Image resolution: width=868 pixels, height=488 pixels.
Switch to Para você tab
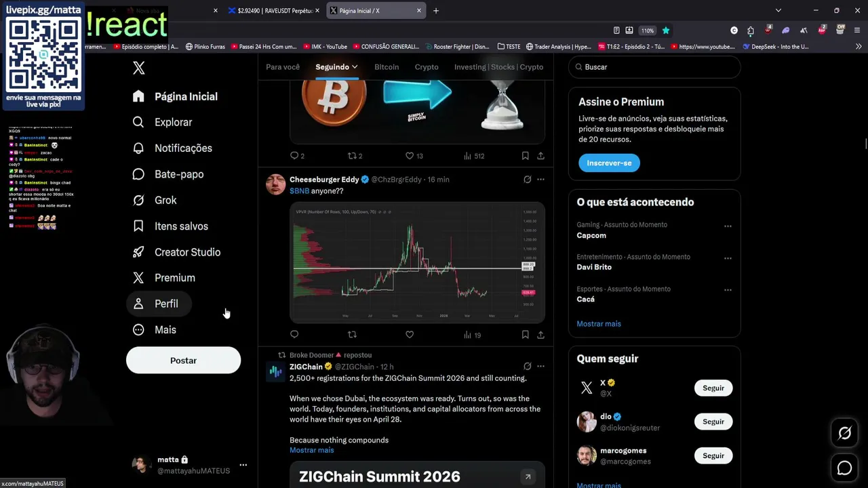click(x=283, y=67)
